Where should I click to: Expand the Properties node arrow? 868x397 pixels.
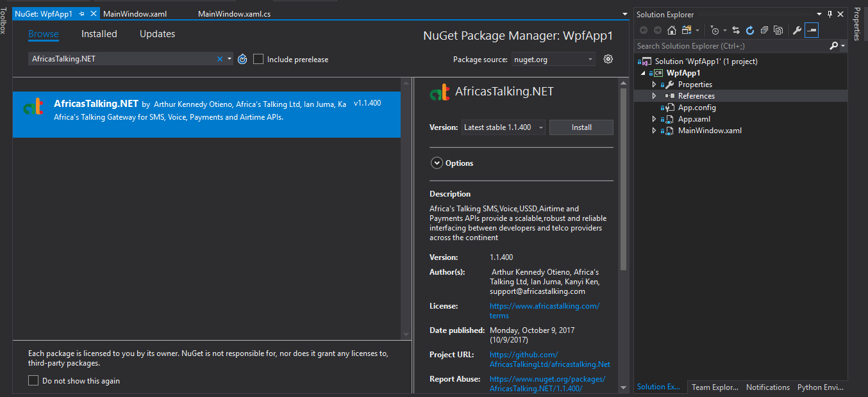tap(655, 85)
